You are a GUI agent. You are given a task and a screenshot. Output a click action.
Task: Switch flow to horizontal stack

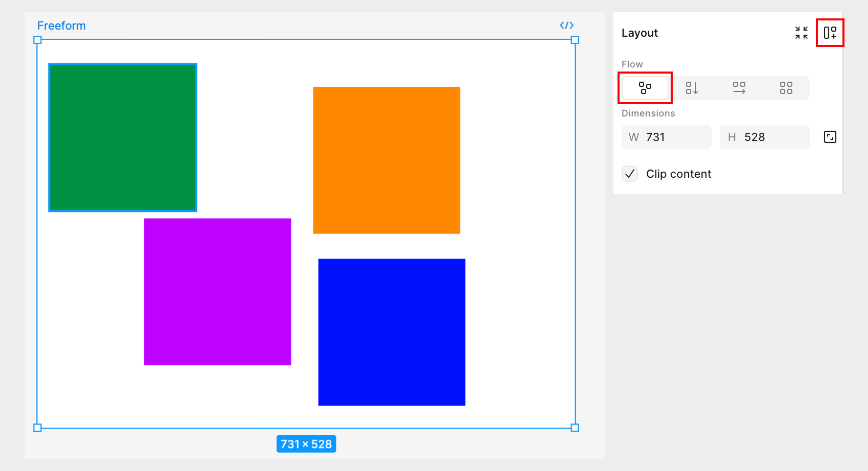739,87
